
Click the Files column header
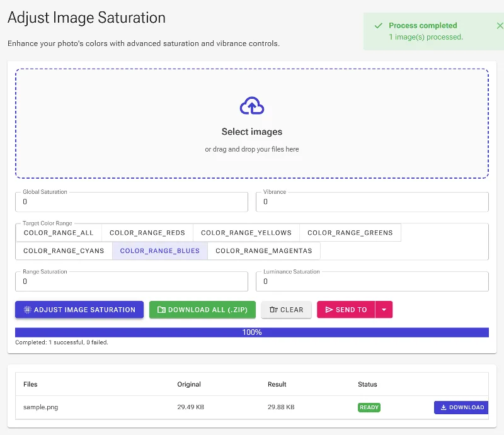coord(30,384)
